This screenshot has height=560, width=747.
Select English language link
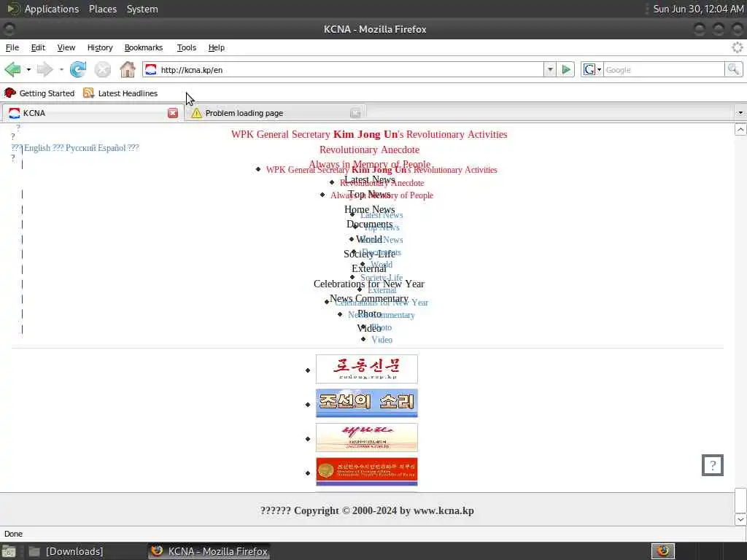click(37, 147)
